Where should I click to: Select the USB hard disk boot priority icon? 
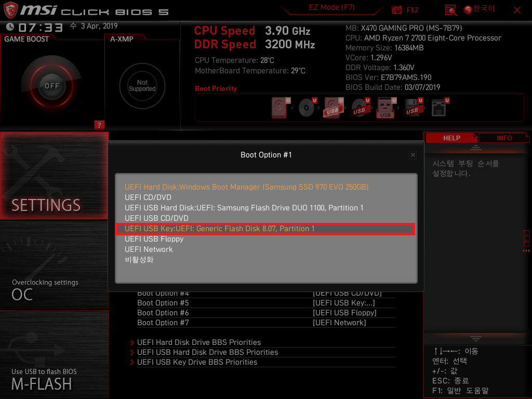tap(334, 108)
